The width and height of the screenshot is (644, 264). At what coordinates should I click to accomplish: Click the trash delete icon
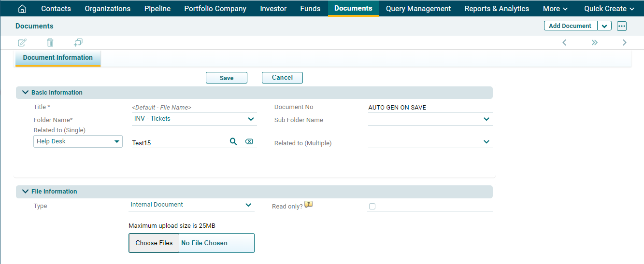coord(50,42)
